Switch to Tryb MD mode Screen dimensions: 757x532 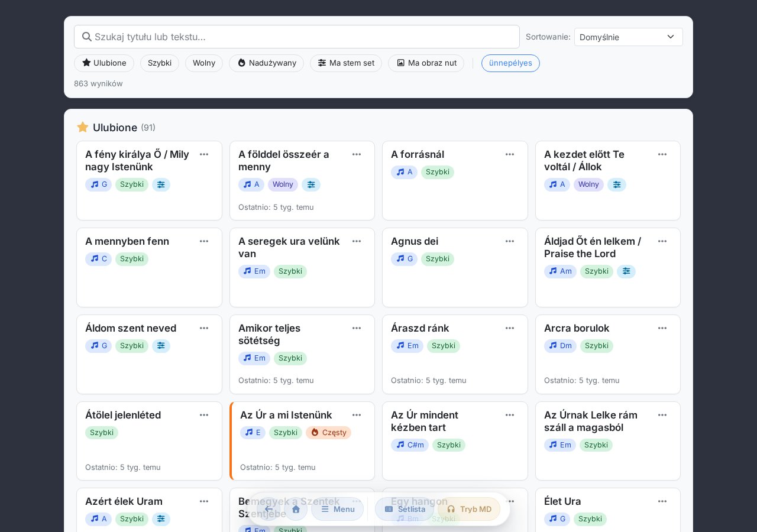tap(469, 509)
